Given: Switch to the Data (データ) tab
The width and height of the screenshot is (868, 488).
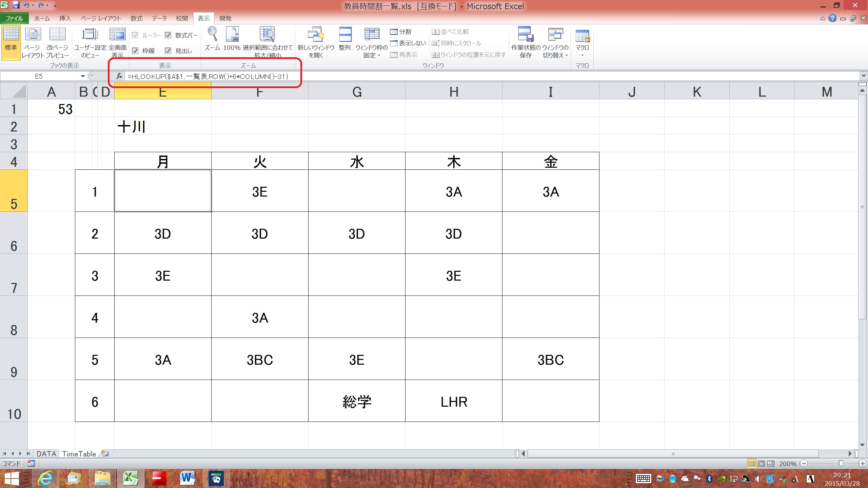Looking at the screenshot, I should (159, 18).
